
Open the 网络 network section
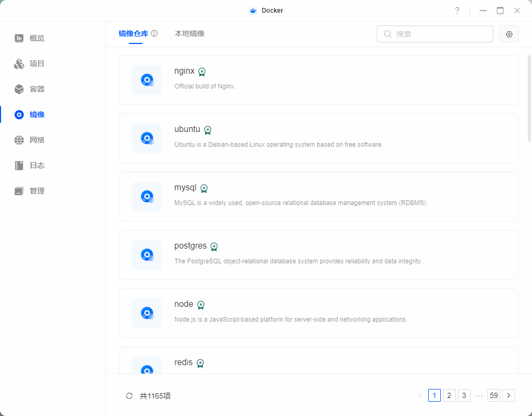[x=37, y=140]
